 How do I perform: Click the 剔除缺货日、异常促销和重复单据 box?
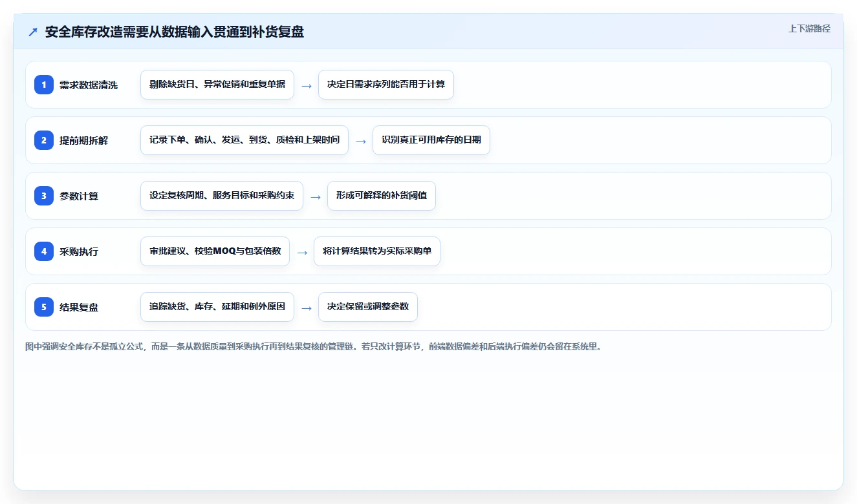point(217,85)
